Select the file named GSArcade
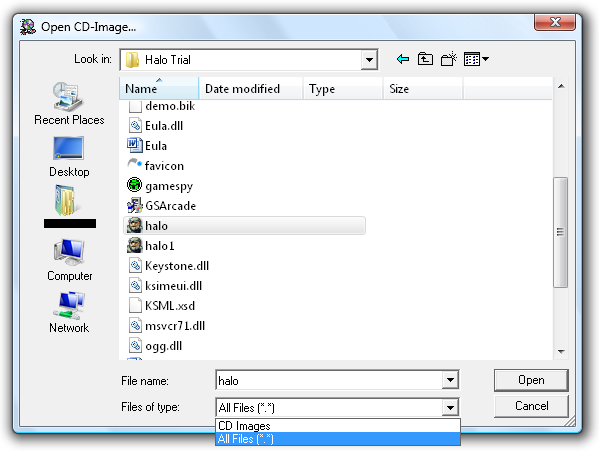599x451 pixels. coord(170,206)
